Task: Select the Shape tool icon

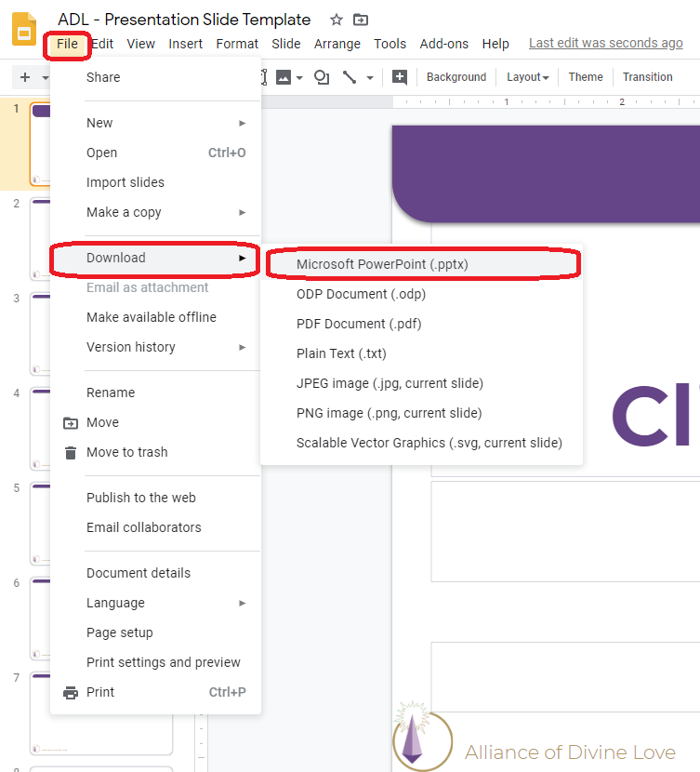Action: coord(322,77)
